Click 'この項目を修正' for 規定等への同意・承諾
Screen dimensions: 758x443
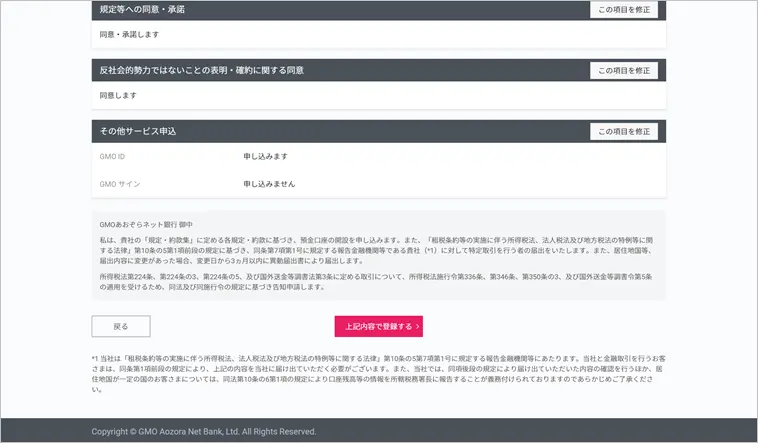(623, 10)
